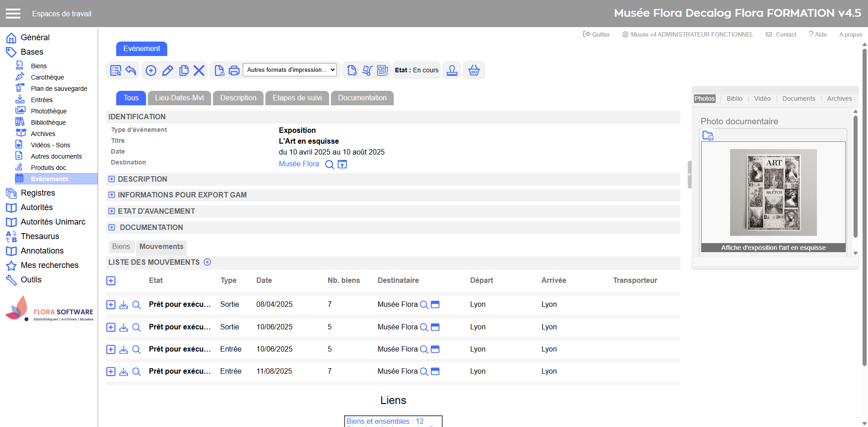The image size is (868, 427).
Task: Click the undo back arrow icon
Action: click(x=131, y=70)
